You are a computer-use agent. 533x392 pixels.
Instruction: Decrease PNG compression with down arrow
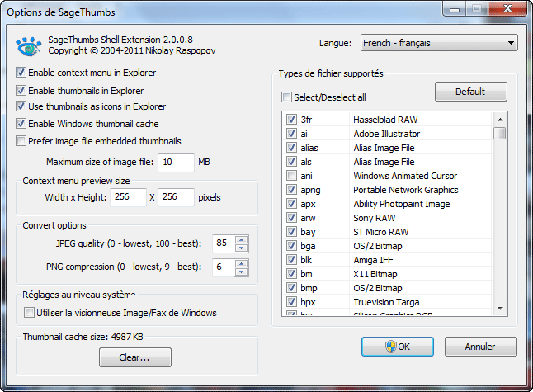click(x=242, y=272)
